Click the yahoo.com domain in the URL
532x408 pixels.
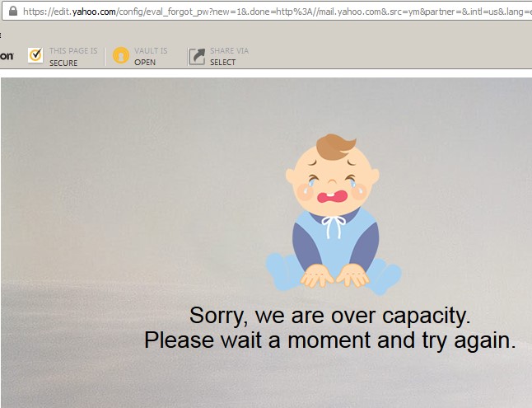[x=94, y=12]
